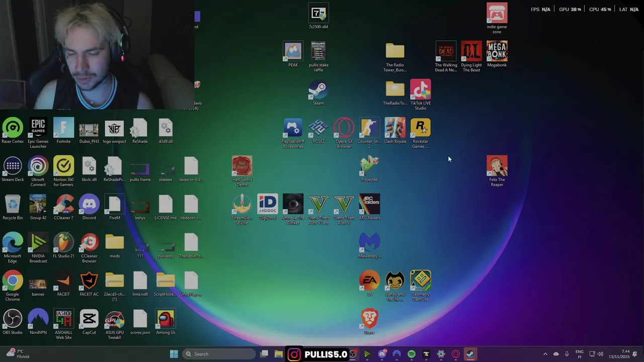Select the indie game zone icon
The height and width of the screenshot is (362, 644).
click(497, 19)
